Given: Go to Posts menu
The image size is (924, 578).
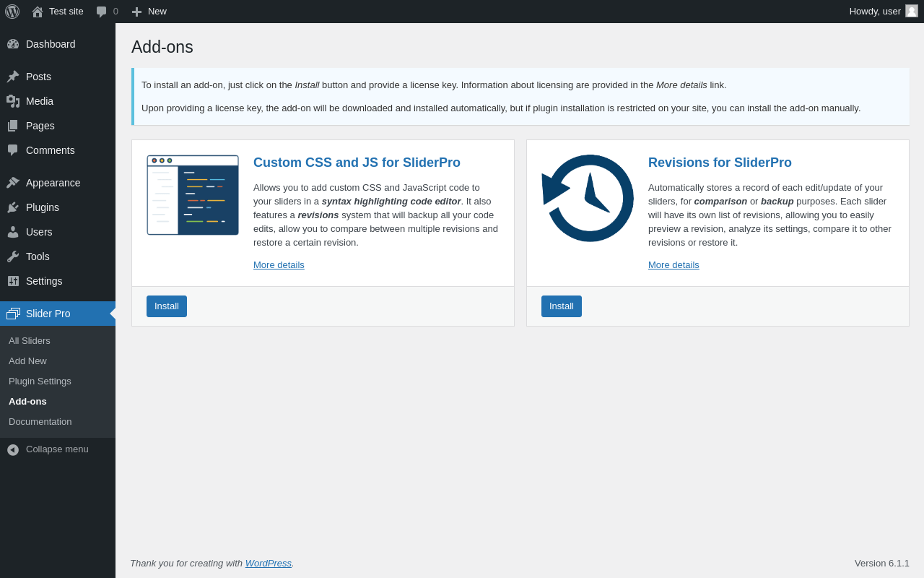Looking at the screenshot, I should 58,77.
